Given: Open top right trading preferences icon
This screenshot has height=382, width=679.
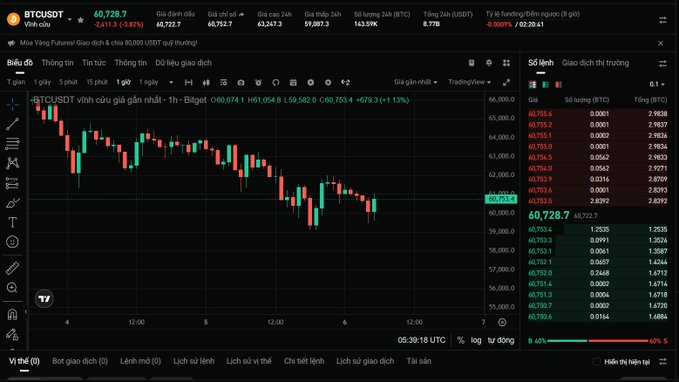Looking at the screenshot, I should pos(663,20).
